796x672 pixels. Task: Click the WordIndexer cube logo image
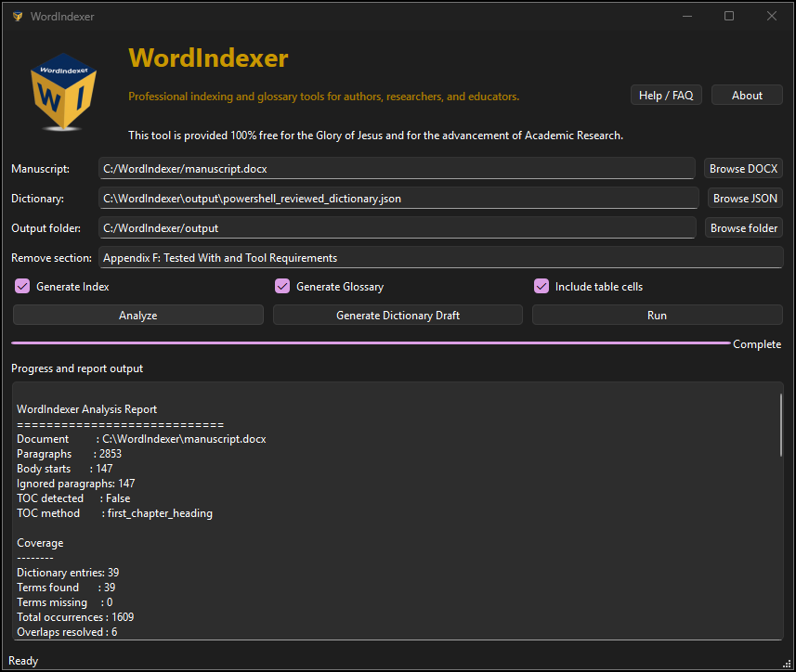(63, 92)
